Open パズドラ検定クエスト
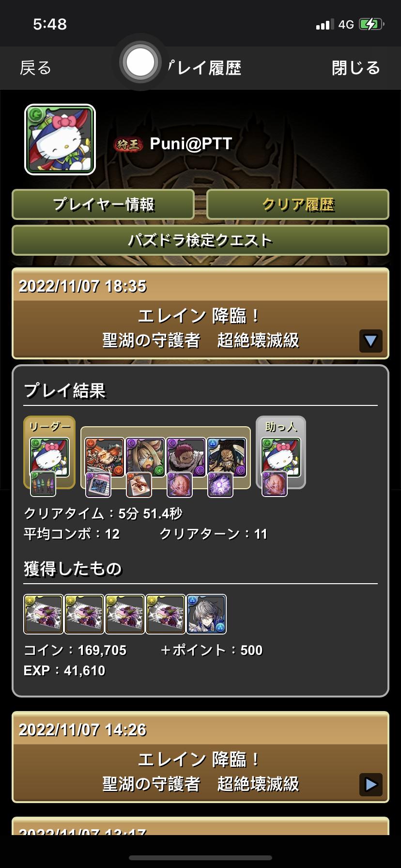Image resolution: width=401 pixels, height=868 pixels. coord(200,240)
